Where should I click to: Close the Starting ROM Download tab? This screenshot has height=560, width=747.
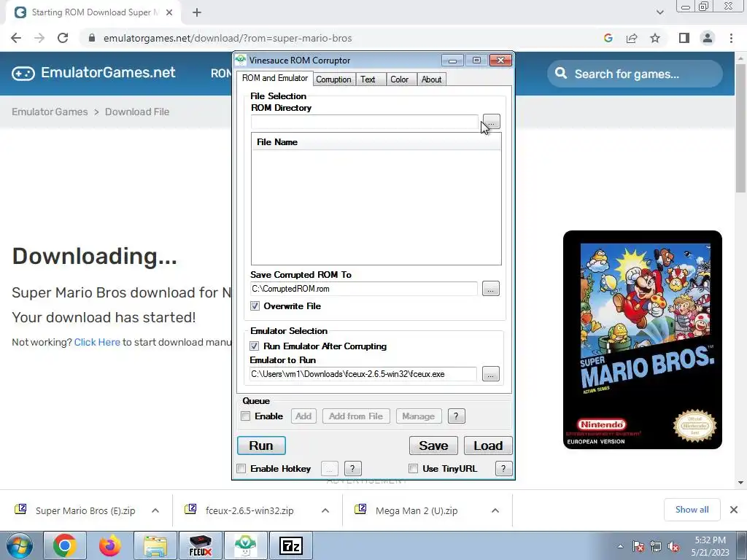(169, 12)
